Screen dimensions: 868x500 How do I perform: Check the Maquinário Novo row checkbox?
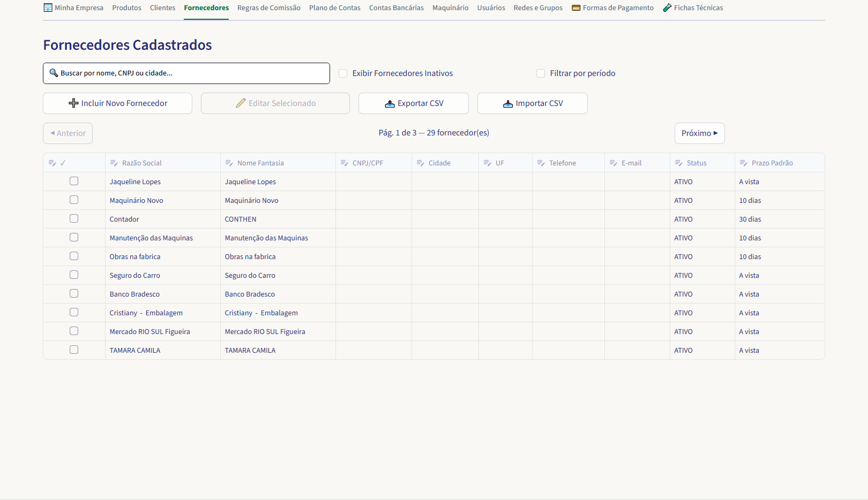point(74,200)
